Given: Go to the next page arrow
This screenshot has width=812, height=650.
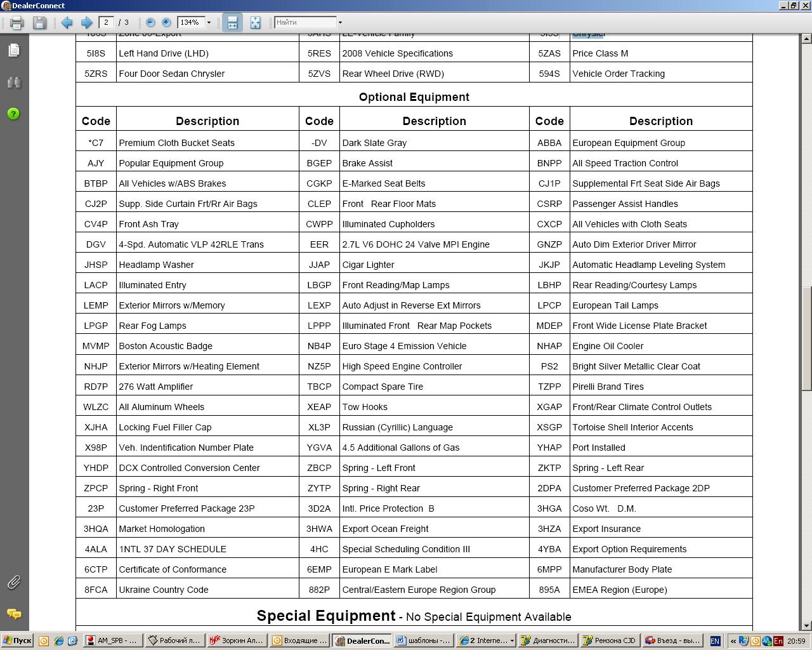Looking at the screenshot, I should pos(87,23).
